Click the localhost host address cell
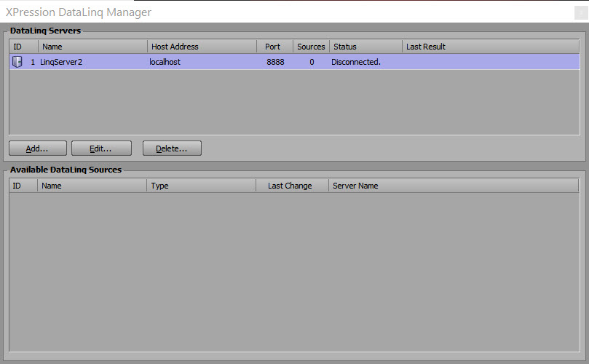 click(x=165, y=62)
